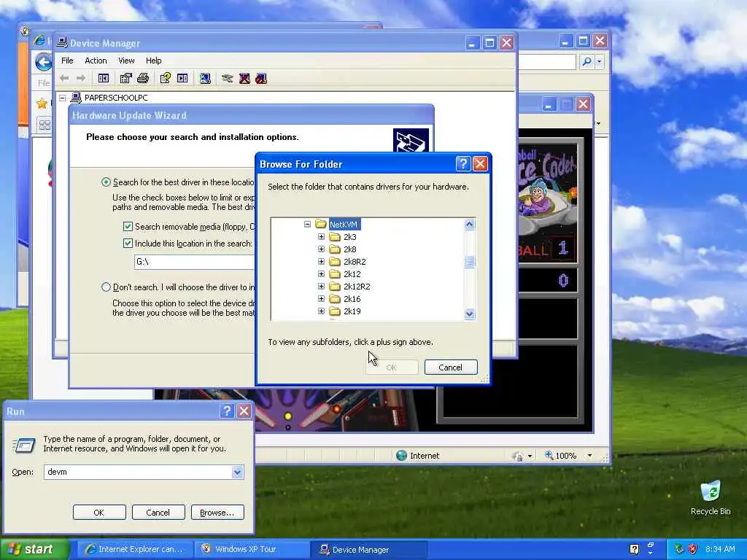
Task: Open the Help menu in Device Manager
Action: click(153, 61)
